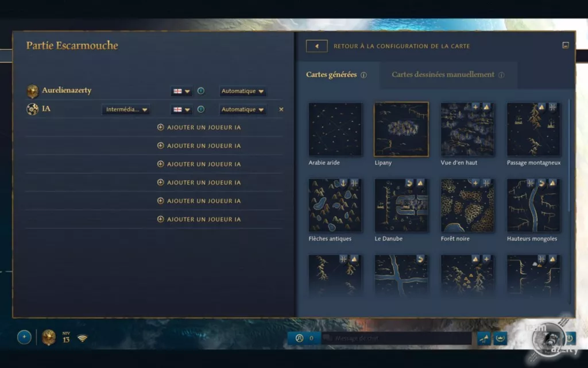Click the Le Danube map label
Viewport: 588px width, 368px height.
[x=389, y=239]
